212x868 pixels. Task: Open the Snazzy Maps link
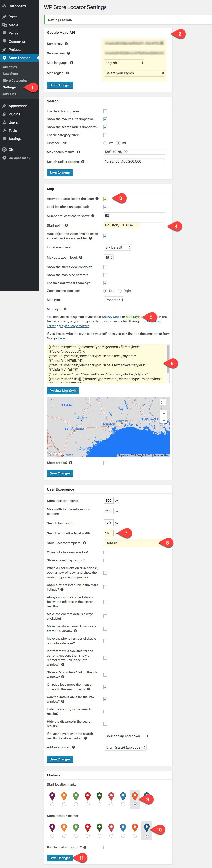(x=111, y=317)
